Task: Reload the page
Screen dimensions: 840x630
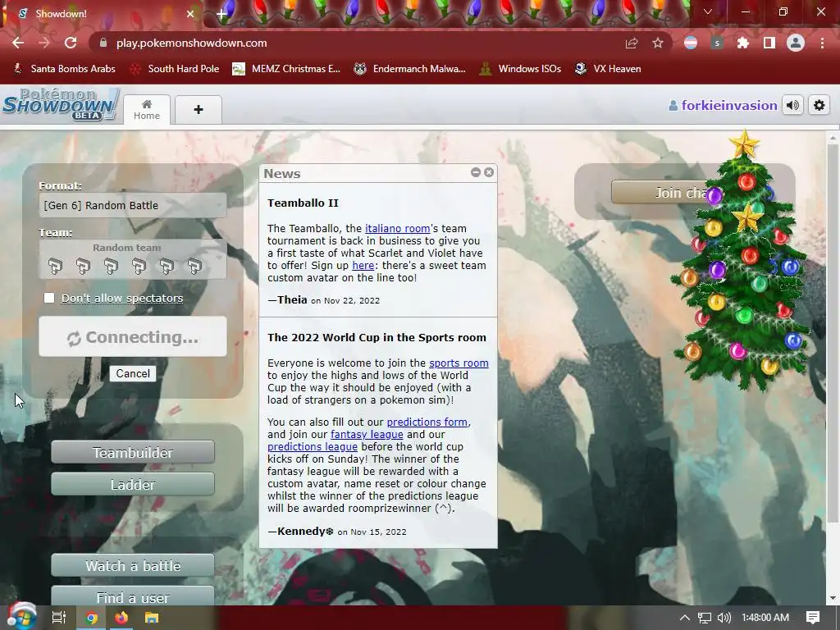Action: point(71,43)
